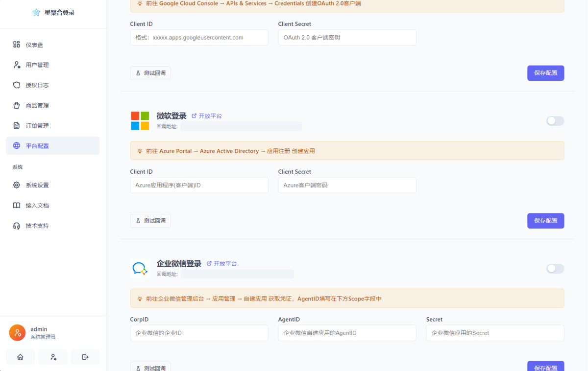Click the 用户管理 user icon
The height and width of the screenshot is (371, 588).
17,65
